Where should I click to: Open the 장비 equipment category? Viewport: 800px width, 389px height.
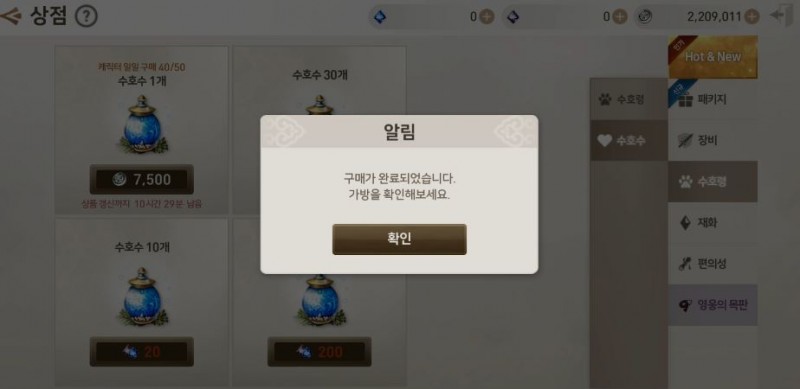[x=713, y=140]
